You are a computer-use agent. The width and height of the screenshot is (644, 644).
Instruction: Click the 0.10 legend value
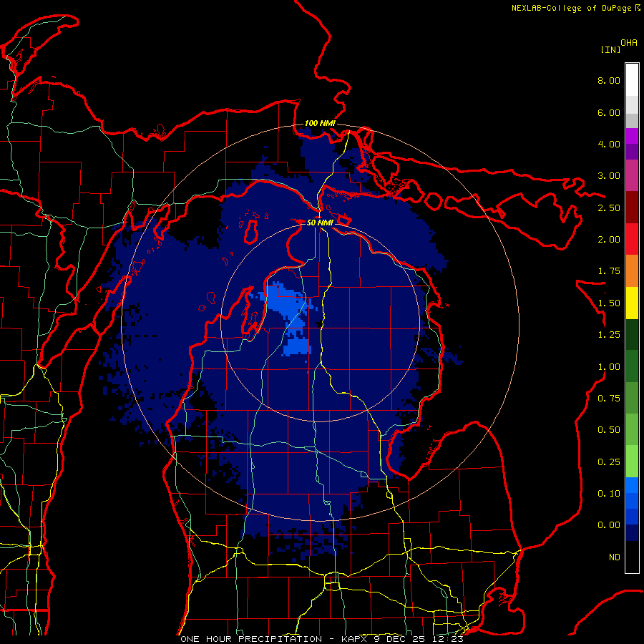click(609, 494)
